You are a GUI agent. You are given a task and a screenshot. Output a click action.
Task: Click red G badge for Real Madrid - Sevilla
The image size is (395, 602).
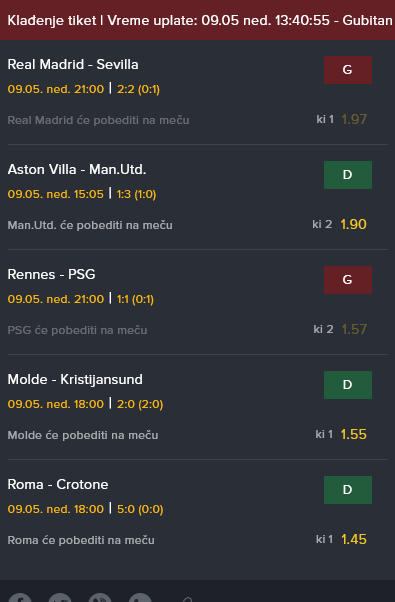click(x=348, y=70)
